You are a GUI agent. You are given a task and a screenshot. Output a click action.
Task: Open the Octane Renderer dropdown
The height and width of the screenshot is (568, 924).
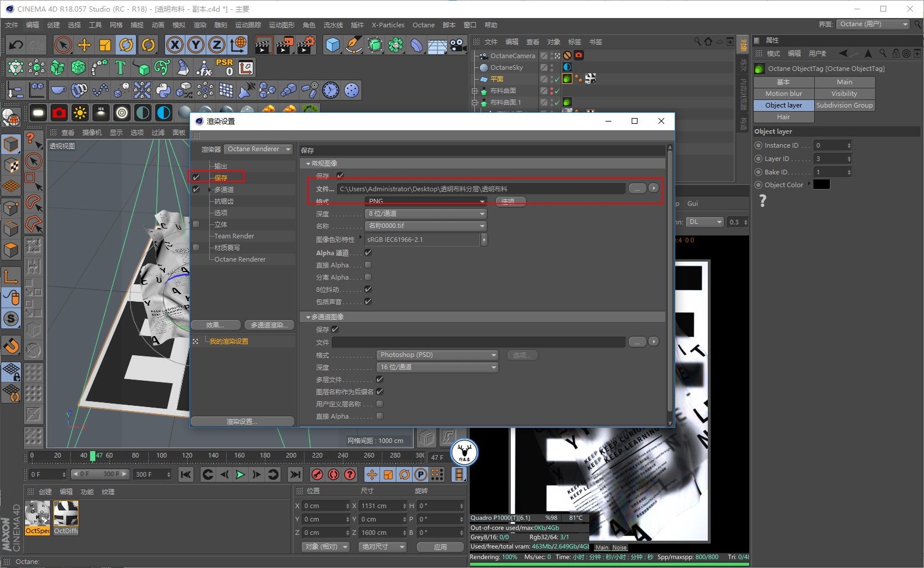click(x=259, y=149)
